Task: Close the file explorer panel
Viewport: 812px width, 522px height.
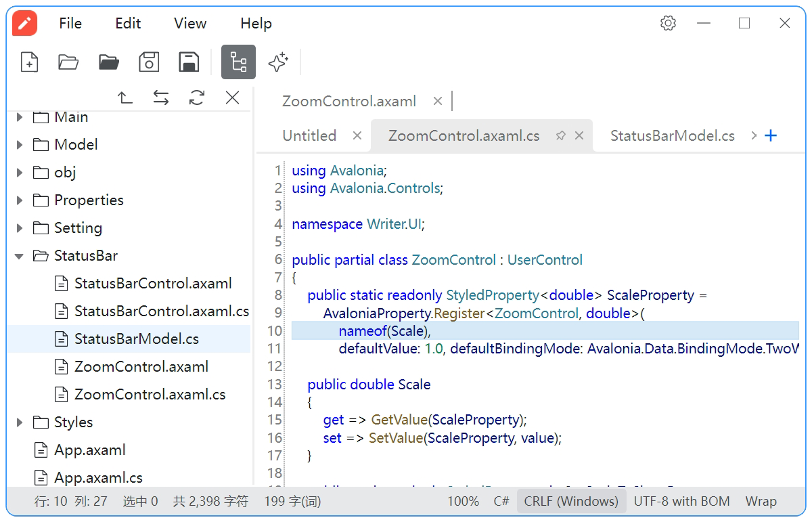Action: pyautogui.click(x=233, y=98)
